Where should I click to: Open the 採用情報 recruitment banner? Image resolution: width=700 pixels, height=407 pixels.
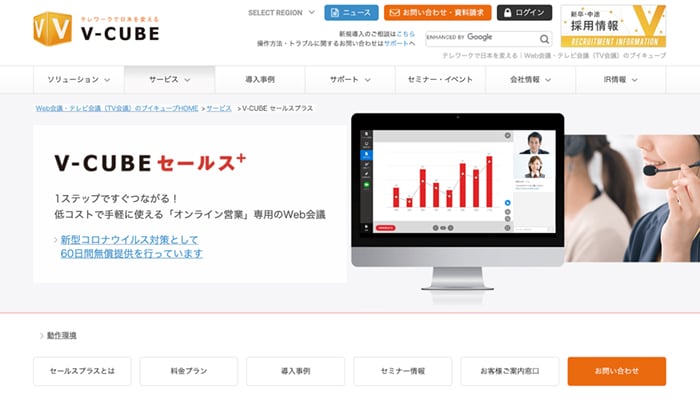tap(613, 26)
